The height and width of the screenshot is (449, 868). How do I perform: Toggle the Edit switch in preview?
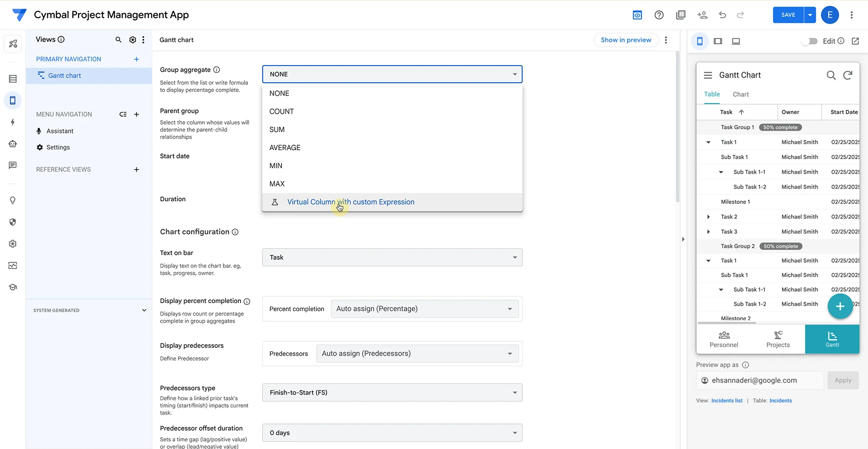[810, 41]
